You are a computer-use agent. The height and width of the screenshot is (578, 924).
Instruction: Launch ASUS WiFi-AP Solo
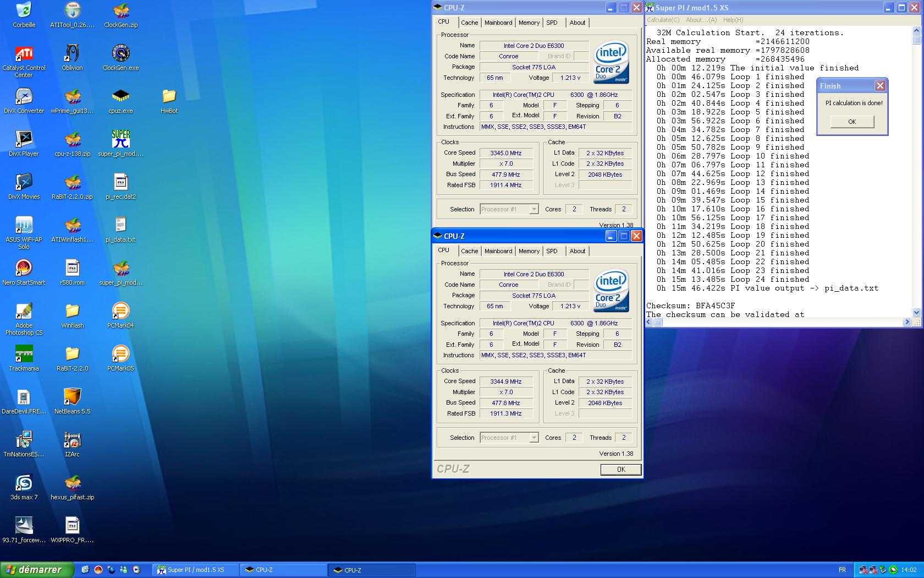click(24, 225)
